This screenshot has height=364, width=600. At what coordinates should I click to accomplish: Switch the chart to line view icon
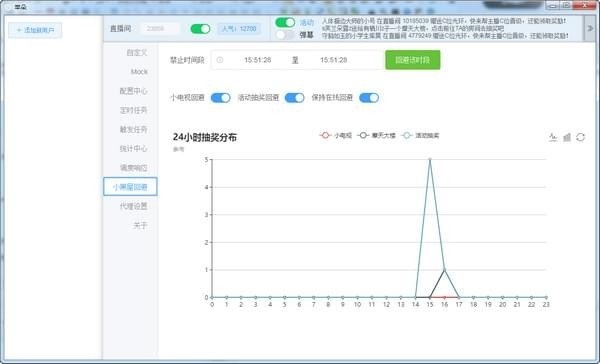pos(553,137)
